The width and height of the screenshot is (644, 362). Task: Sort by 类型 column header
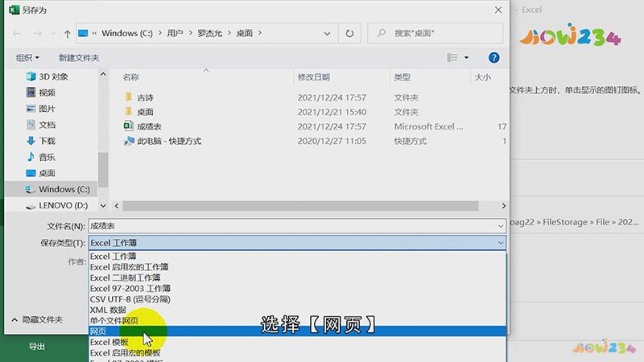pyautogui.click(x=402, y=77)
